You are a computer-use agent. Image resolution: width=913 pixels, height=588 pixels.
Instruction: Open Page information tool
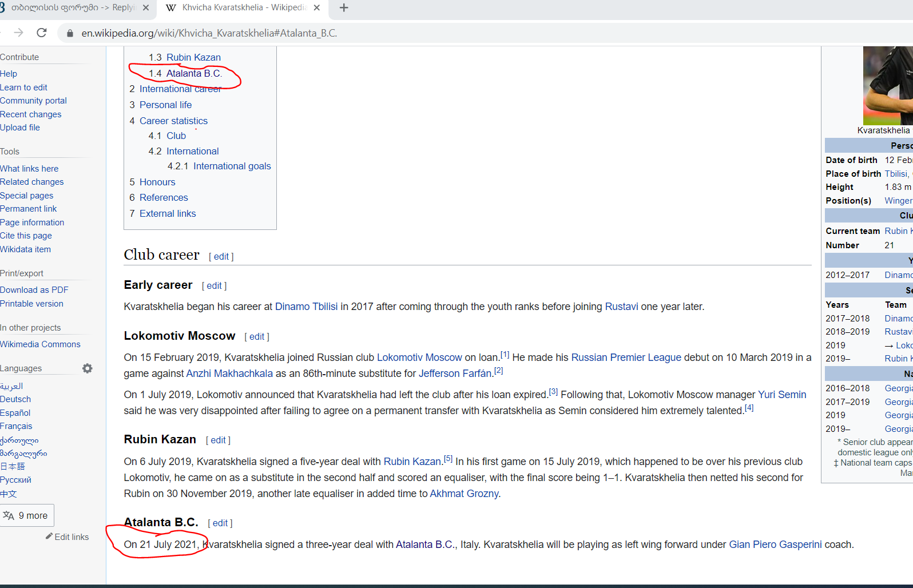(x=32, y=223)
